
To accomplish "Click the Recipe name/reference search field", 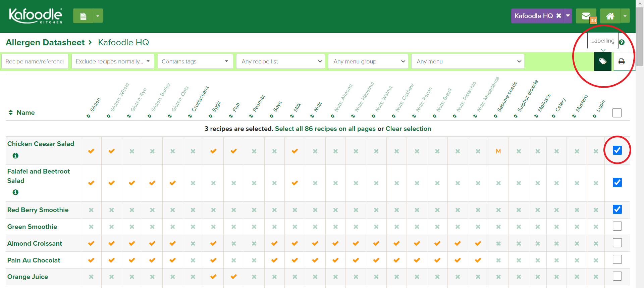I will [35, 61].
